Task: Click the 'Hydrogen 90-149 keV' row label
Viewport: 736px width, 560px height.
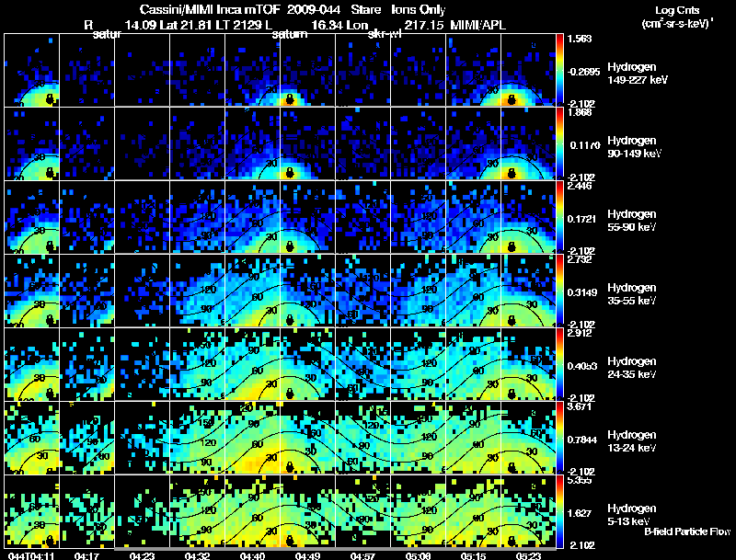Action: 635,147
